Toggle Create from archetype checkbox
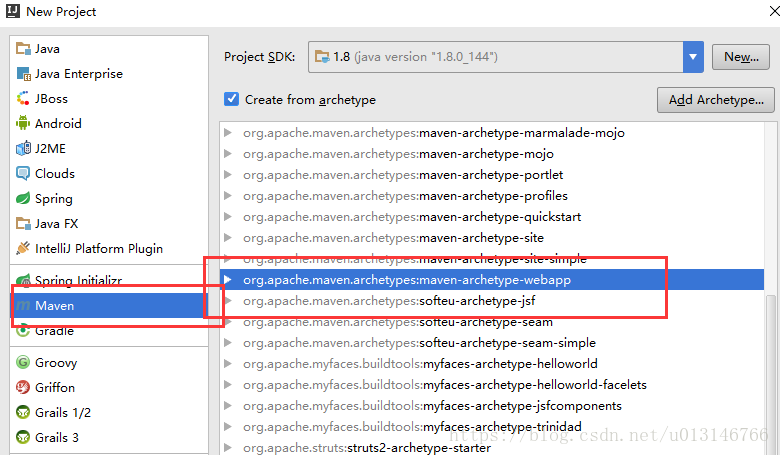The image size is (780, 455). coord(231,99)
